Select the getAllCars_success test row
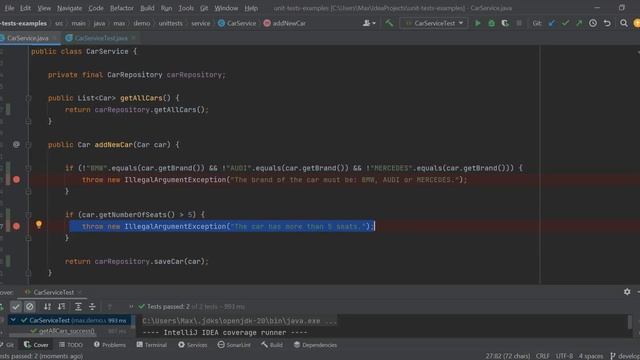The image size is (640, 360). [x=67, y=331]
